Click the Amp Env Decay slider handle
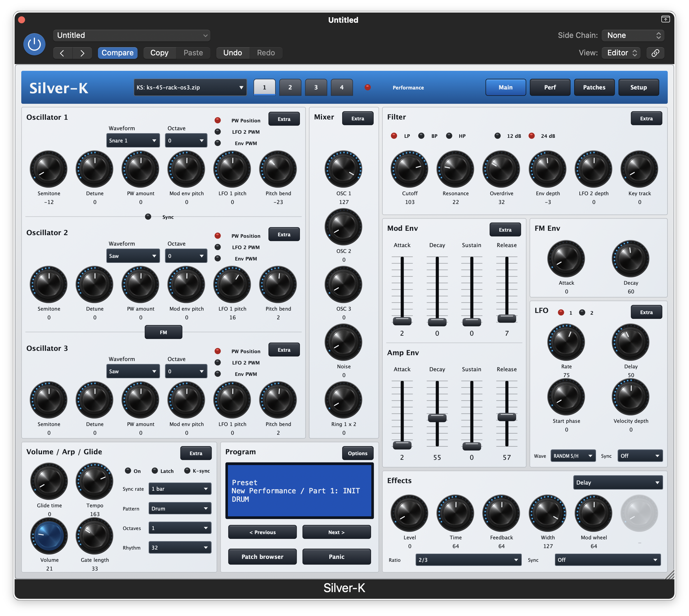The height and width of the screenshot is (616, 689). coord(437,418)
